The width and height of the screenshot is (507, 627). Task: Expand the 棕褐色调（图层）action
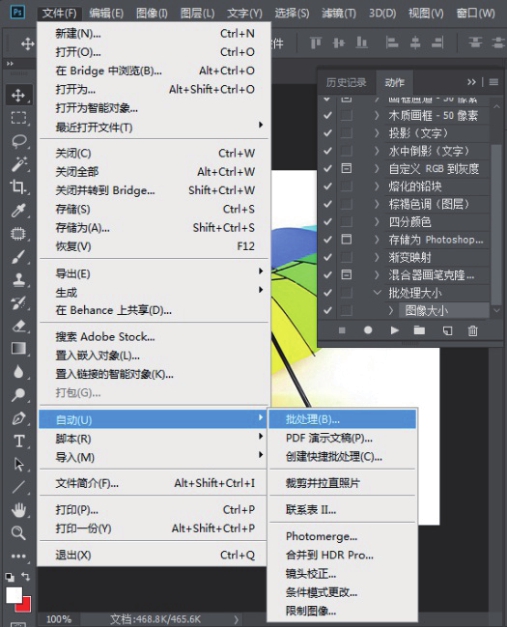(x=377, y=204)
